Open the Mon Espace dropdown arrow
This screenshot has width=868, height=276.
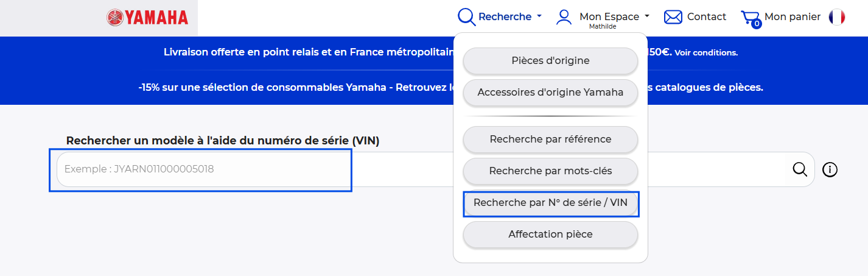pos(647,16)
